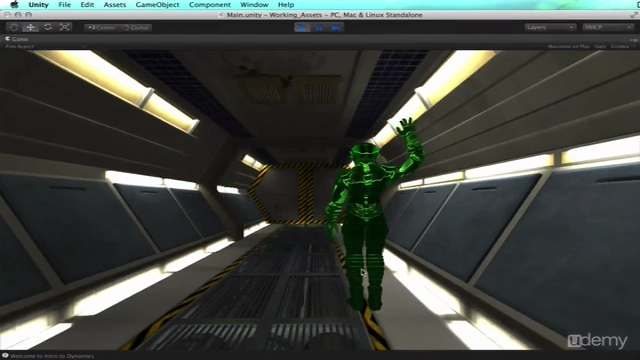This screenshot has height=360, width=640.
Task: Open the Gizmos dropdown
Action: coord(623,47)
